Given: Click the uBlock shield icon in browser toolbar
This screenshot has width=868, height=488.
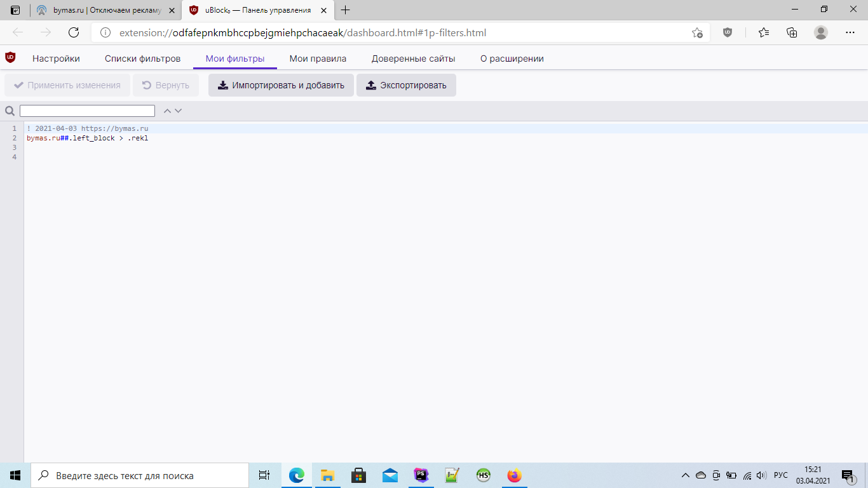Looking at the screenshot, I should click(728, 32).
